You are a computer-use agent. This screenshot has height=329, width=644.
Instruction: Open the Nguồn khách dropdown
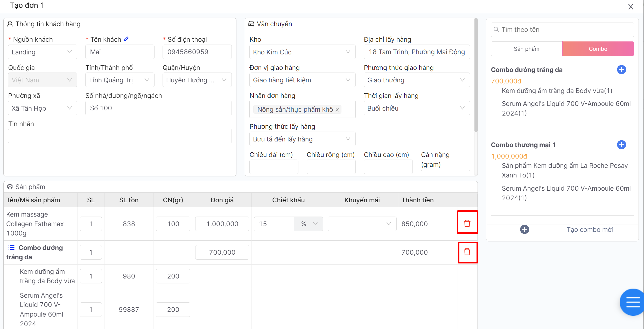[43, 52]
